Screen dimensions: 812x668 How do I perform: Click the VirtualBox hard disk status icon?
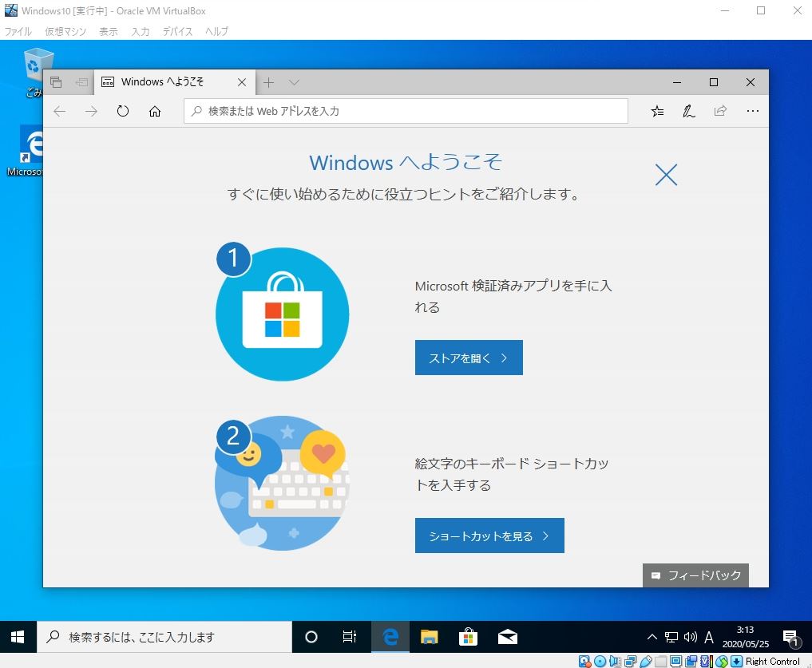click(x=584, y=662)
